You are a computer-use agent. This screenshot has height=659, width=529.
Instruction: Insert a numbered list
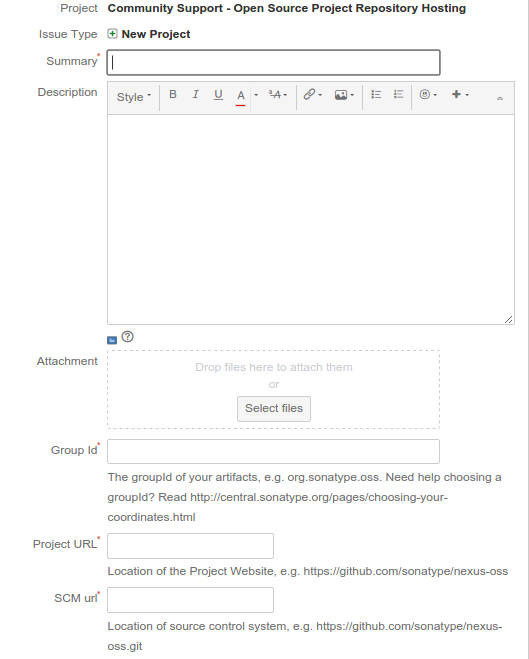(398, 95)
